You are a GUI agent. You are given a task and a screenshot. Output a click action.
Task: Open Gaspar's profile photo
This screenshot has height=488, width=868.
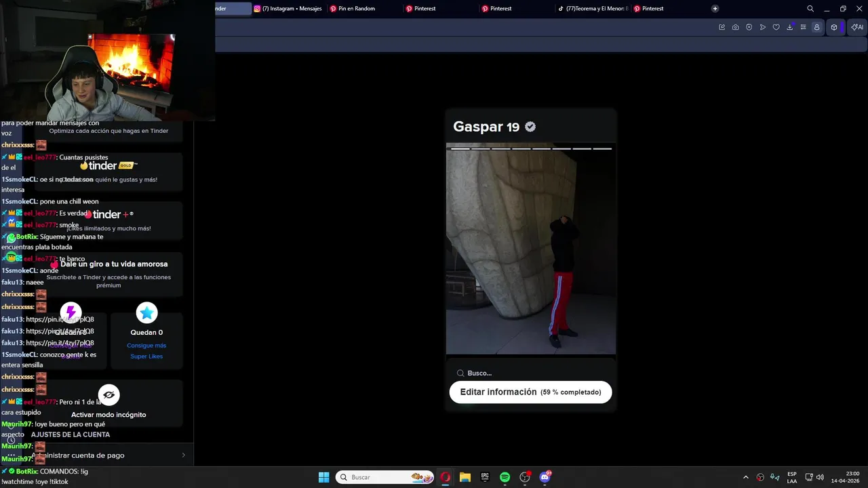(x=531, y=249)
